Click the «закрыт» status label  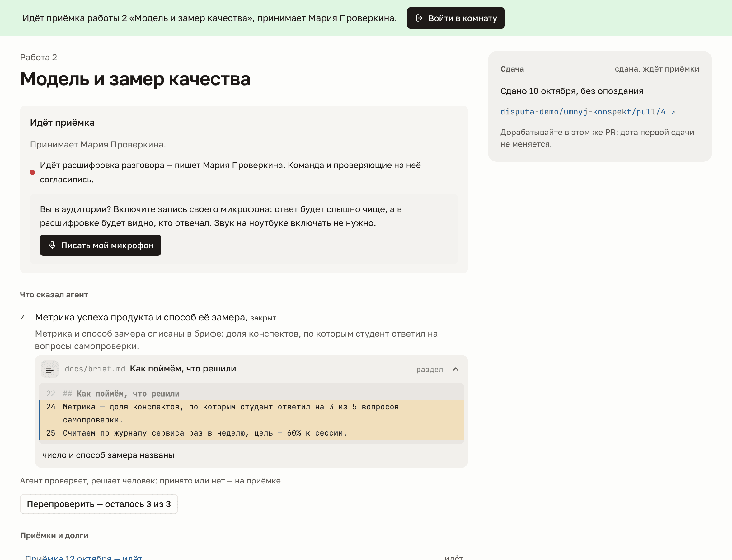click(263, 318)
